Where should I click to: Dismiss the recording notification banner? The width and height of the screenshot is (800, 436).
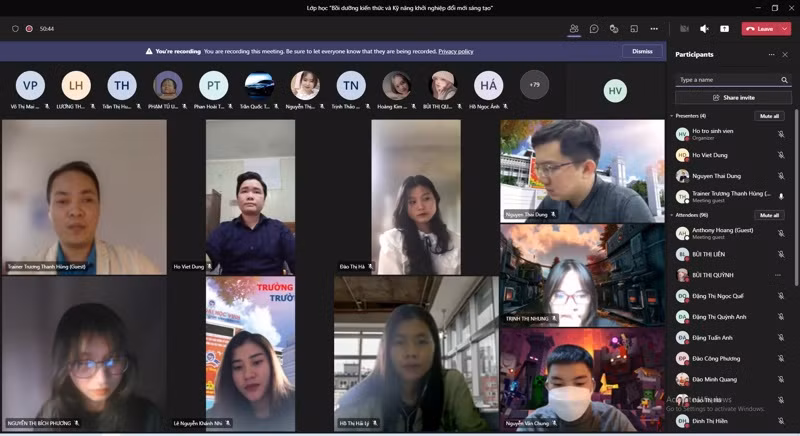click(641, 51)
